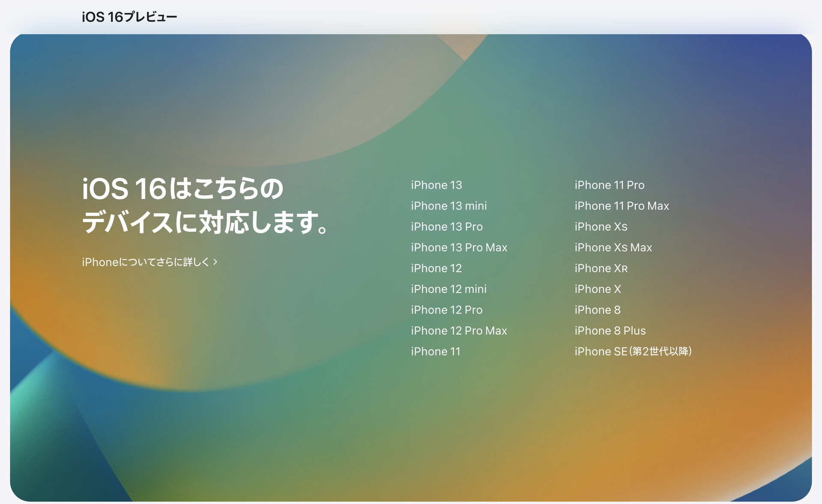Select the 'iPhone Xs Max' entry
822x504 pixels.
(x=613, y=247)
